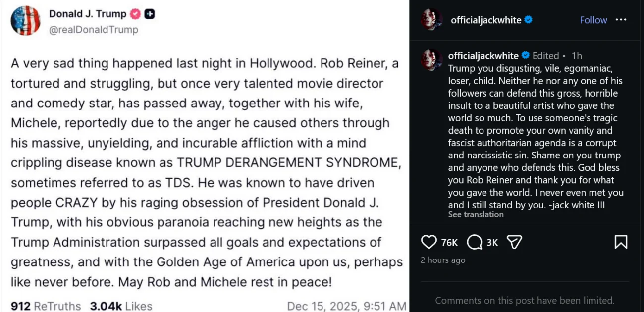Open officialjackwhite header profile picture
This screenshot has width=644, height=312.
(431, 20)
